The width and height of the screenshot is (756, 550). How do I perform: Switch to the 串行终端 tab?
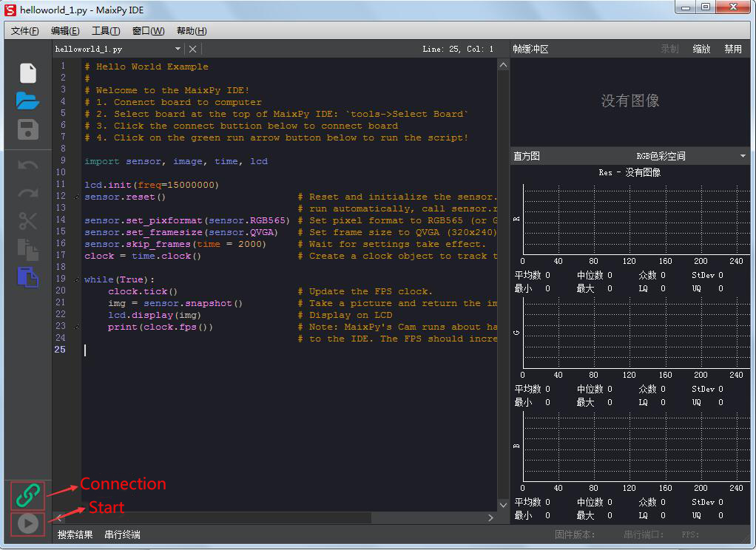coord(123,534)
